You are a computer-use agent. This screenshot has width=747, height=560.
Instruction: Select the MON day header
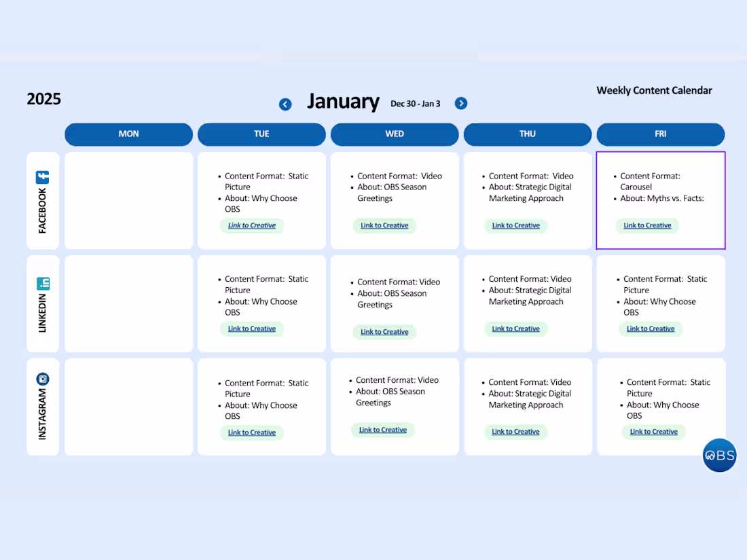pyautogui.click(x=128, y=134)
